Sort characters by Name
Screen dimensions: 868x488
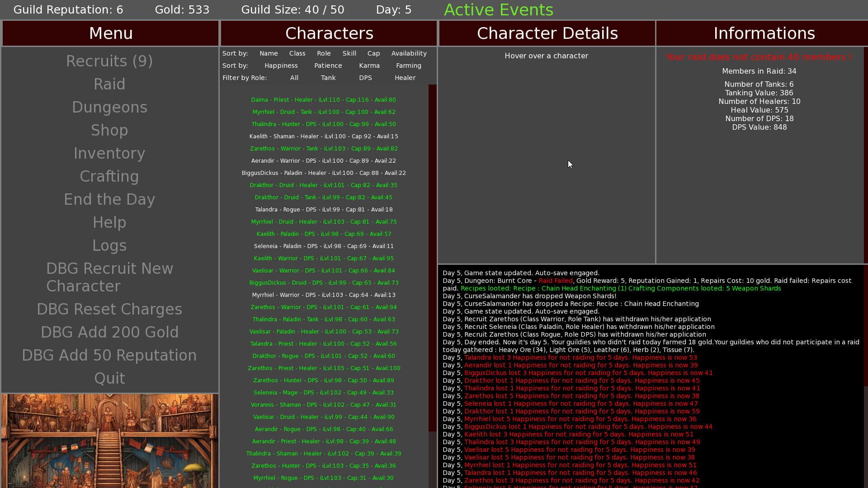269,53
